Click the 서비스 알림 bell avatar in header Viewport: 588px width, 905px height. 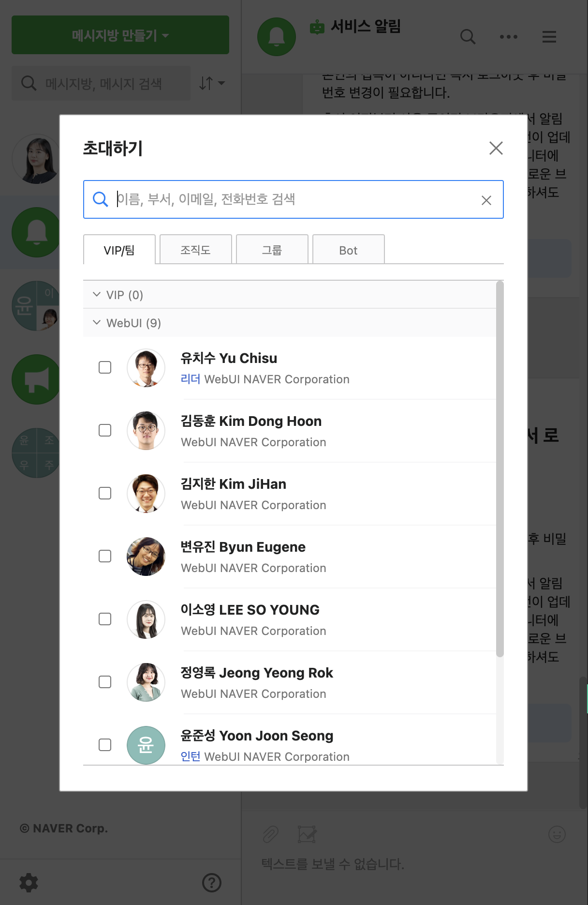[x=277, y=37]
